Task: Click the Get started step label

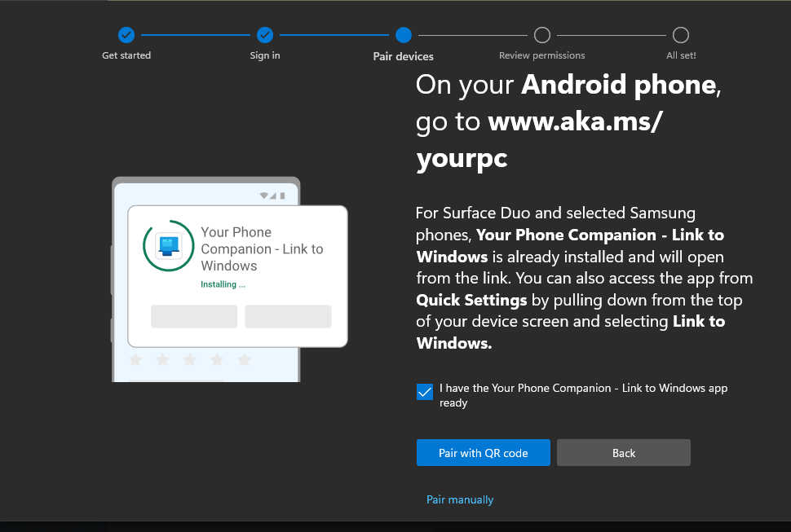Action: click(x=126, y=55)
